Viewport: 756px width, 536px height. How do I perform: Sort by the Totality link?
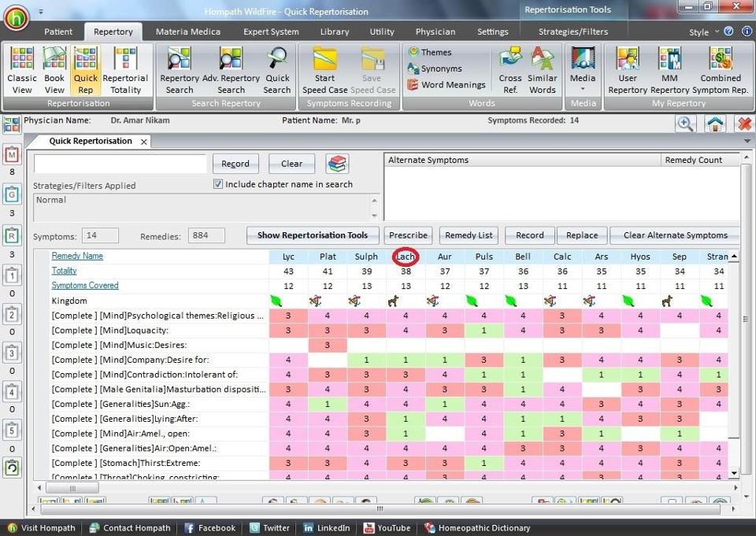[64, 271]
